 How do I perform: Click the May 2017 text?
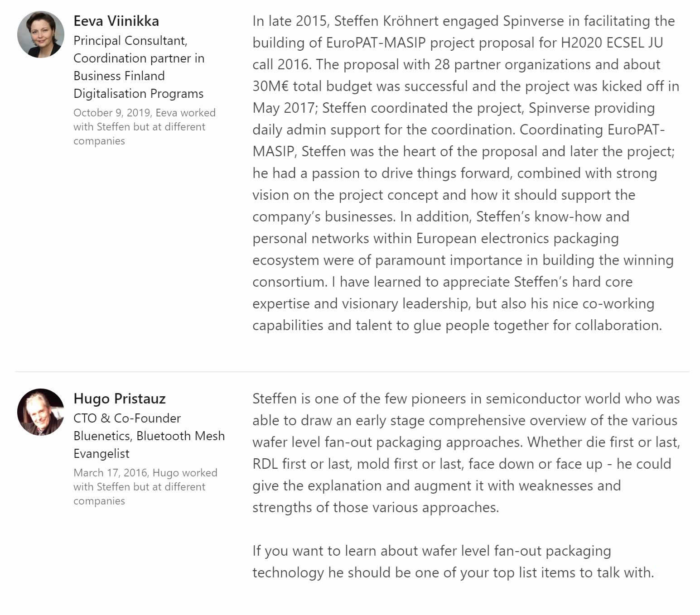pos(285,108)
